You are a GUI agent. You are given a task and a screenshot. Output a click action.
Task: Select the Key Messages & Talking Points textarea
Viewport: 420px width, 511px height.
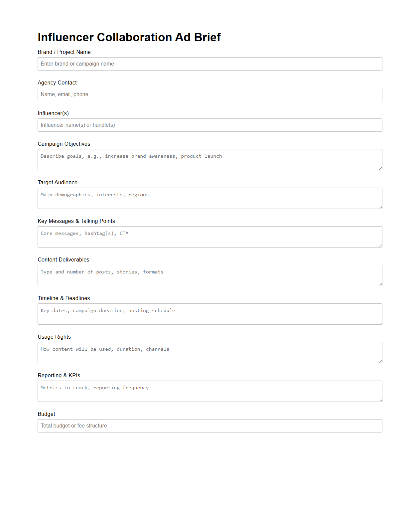(x=210, y=237)
